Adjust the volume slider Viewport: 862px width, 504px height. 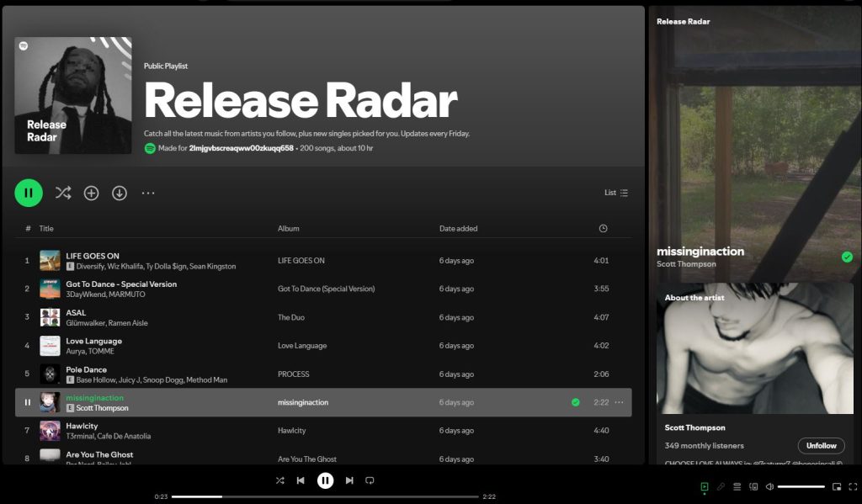[801, 486]
